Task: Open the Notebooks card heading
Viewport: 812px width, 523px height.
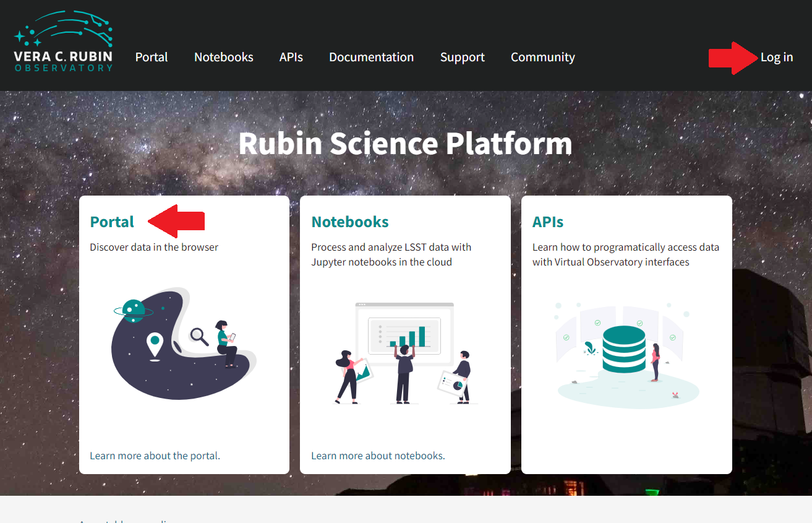Action: [x=349, y=221]
